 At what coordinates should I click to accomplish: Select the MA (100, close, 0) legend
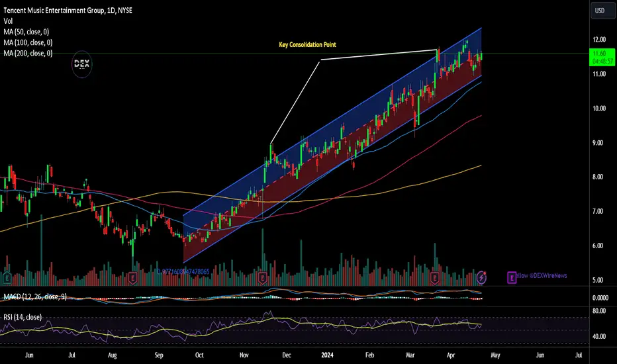28,42
